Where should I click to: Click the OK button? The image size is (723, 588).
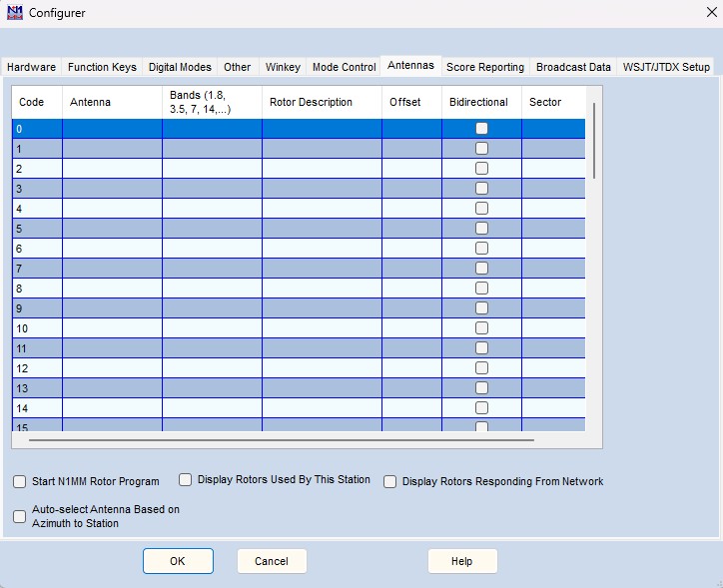tap(178, 561)
